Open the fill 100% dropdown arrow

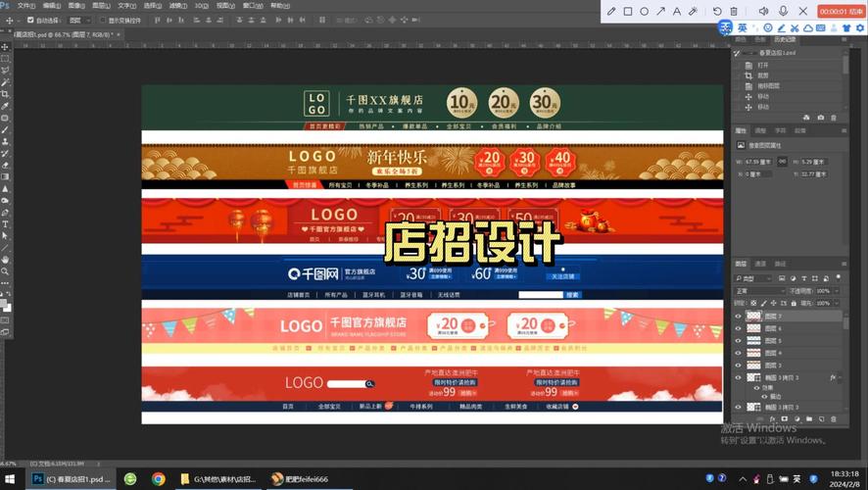click(x=837, y=304)
